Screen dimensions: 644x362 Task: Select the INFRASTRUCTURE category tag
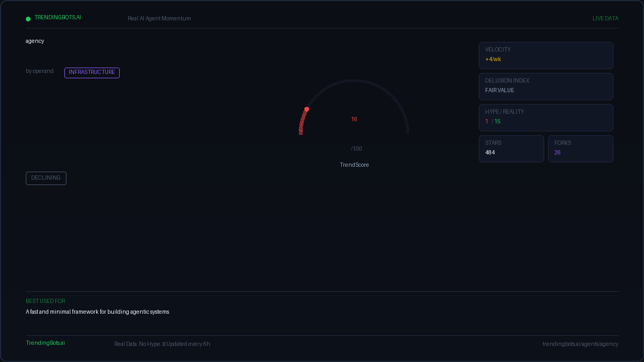click(92, 72)
